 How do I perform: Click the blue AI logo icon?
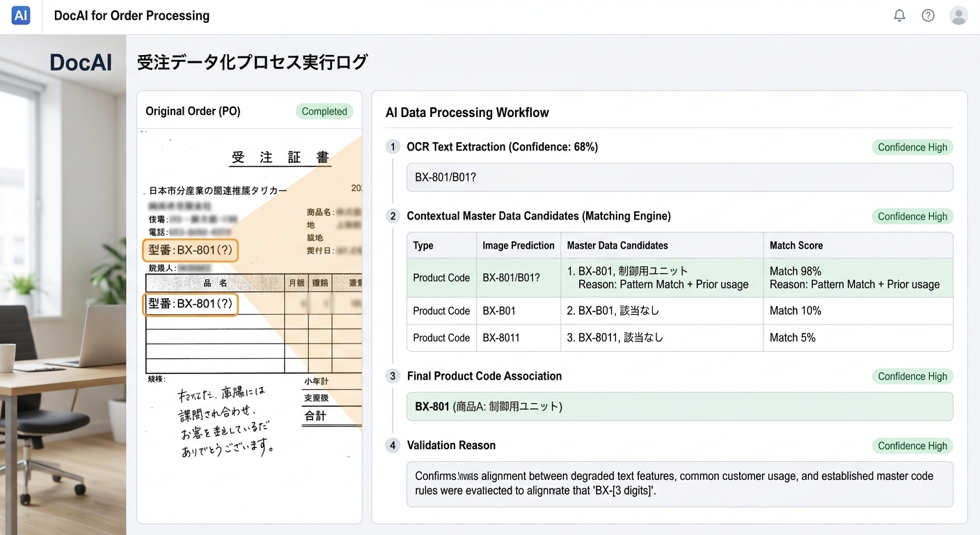click(x=21, y=15)
